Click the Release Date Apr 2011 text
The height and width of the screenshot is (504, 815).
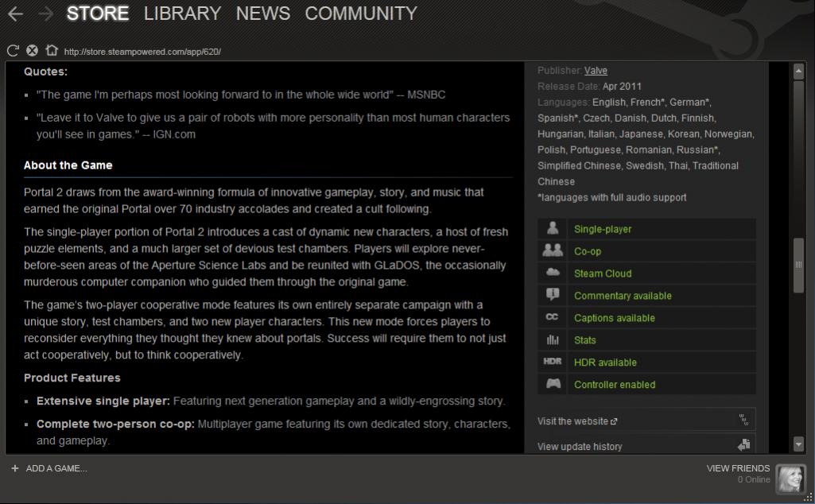[589, 86]
